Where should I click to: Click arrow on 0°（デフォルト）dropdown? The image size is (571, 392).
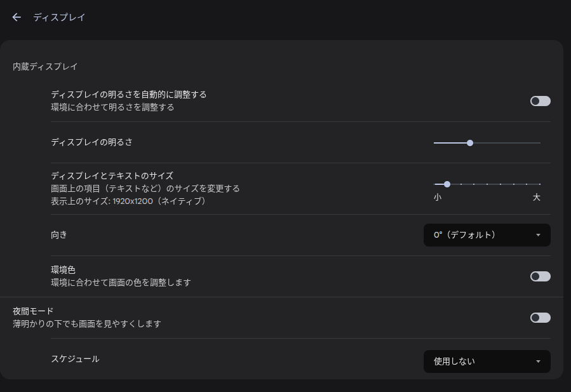click(538, 235)
